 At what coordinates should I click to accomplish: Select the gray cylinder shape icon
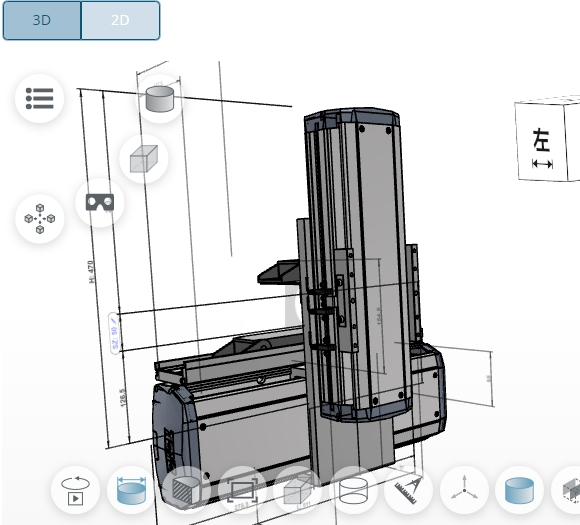160,98
